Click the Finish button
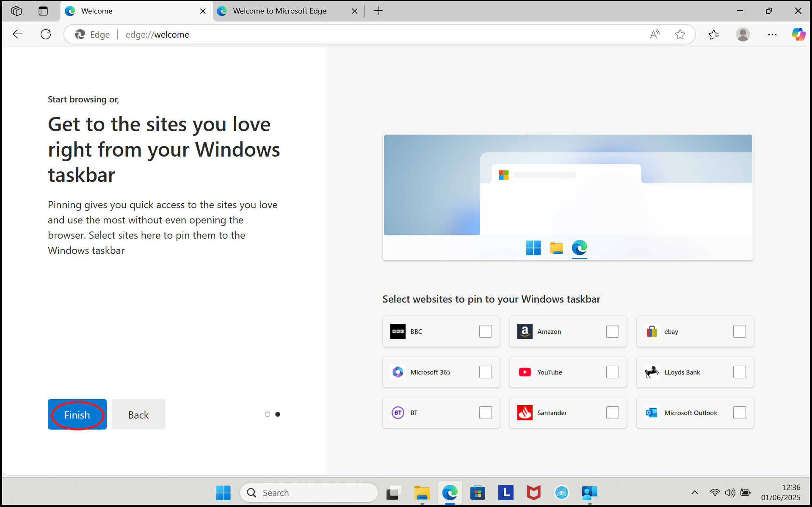 77,415
